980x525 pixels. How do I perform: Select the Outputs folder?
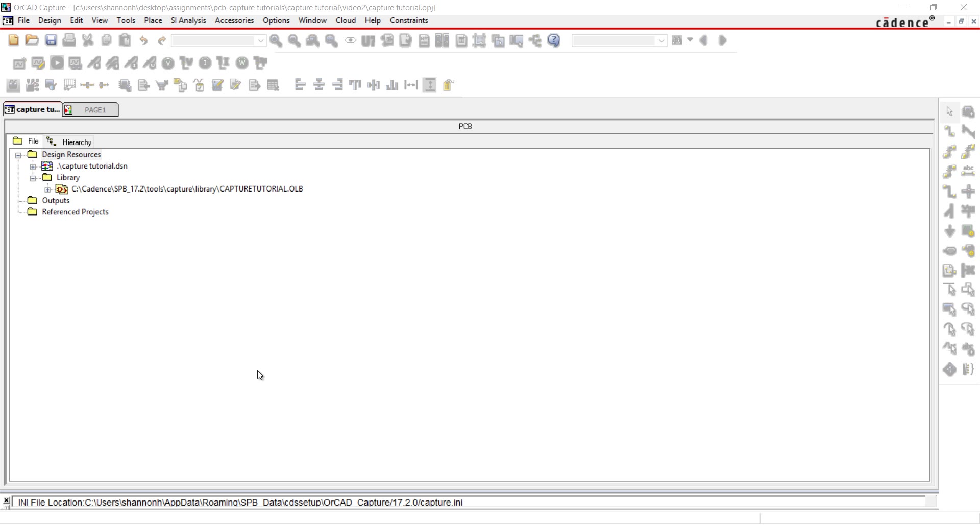pyautogui.click(x=56, y=201)
